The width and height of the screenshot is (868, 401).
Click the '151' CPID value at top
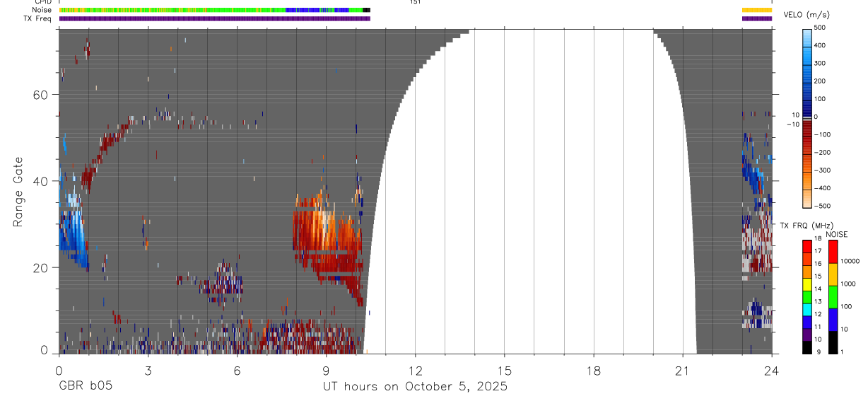416,2
